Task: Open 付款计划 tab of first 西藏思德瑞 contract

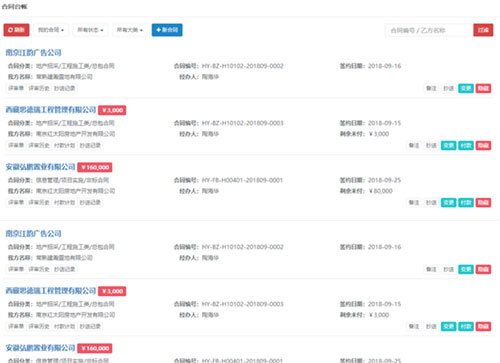Action: point(64,145)
